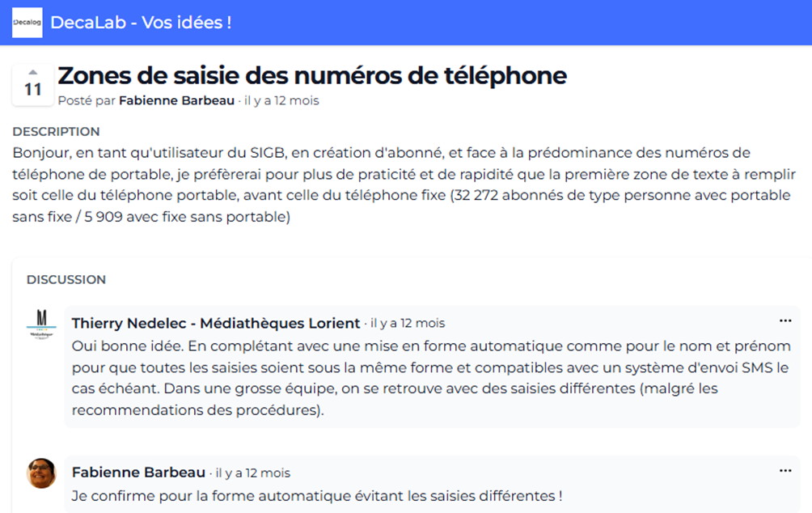
Task: Open Thierry Nedelec - Médiathèques Lorient profile name
Action: [x=216, y=324]
